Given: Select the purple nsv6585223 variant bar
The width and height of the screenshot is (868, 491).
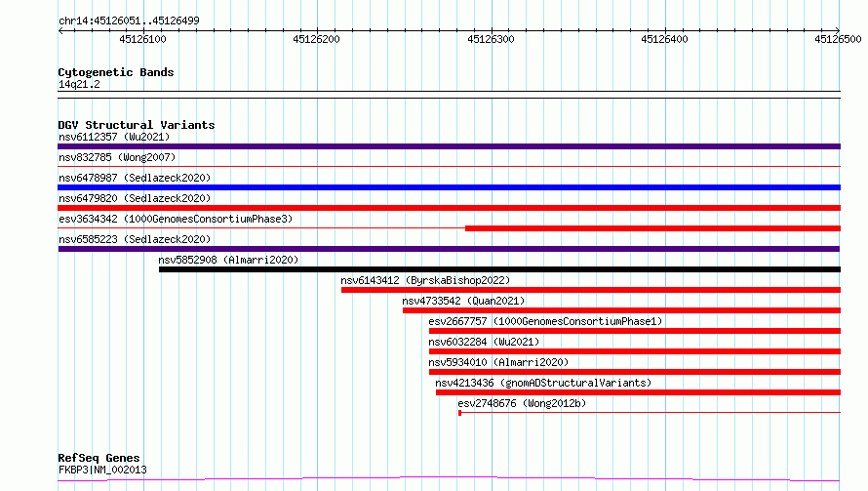Looking at the screenshot, I should (449, 249).
